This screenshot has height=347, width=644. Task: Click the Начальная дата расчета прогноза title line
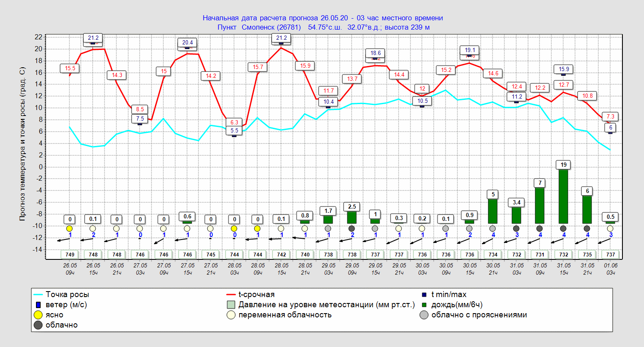point(322,18)
